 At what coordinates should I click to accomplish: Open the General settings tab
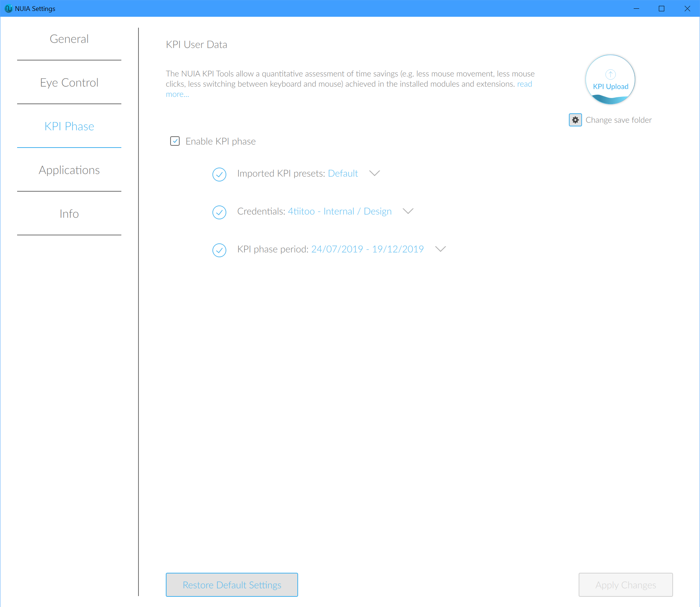tap(69, 39)
